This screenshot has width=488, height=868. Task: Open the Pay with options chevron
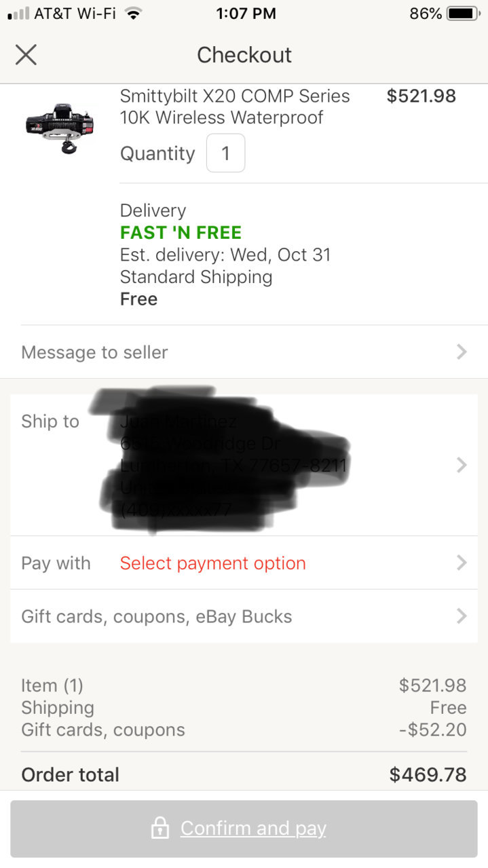[462, 563]
